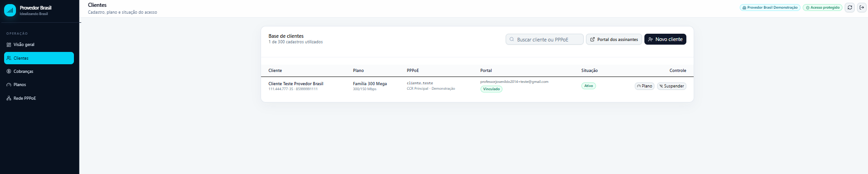The image size is (868, 174).
Task: Click the Plano column header
Action: point(358,71)
